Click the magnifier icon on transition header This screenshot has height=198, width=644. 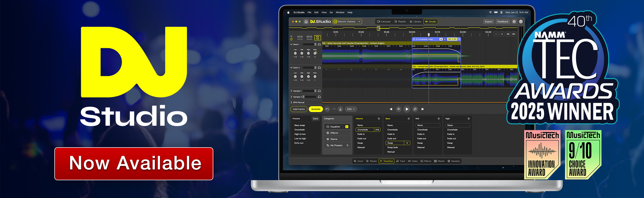tap(459, 39)
